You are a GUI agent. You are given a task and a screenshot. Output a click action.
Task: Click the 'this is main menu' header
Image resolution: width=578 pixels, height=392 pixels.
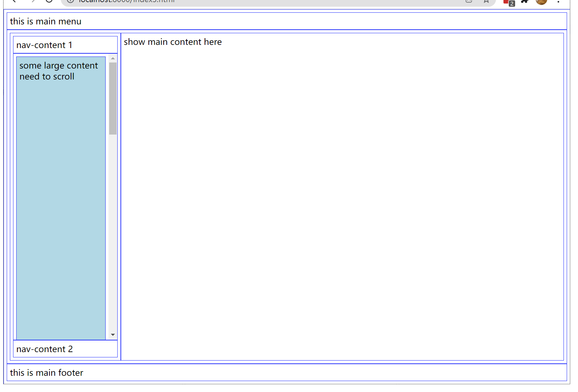46,21
